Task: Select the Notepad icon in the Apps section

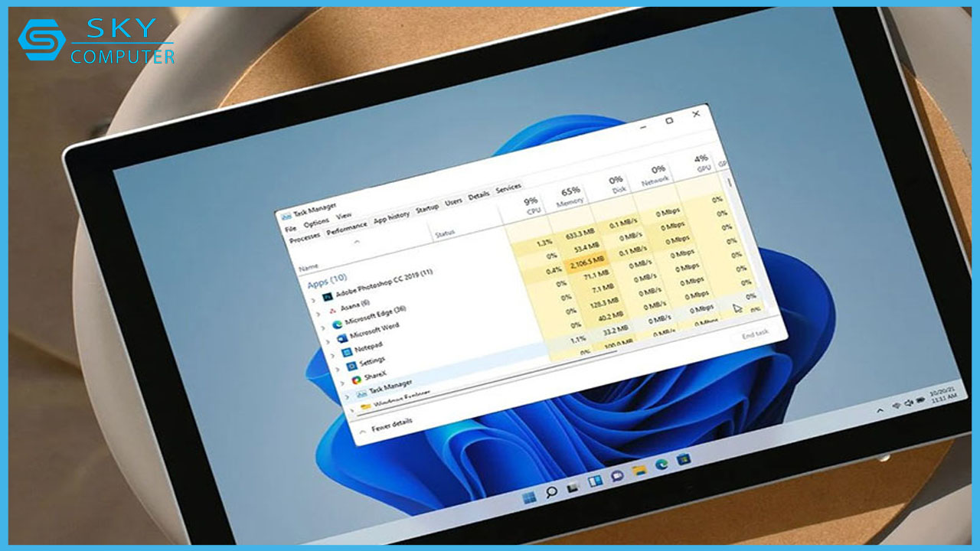Action: pos(346,353)
